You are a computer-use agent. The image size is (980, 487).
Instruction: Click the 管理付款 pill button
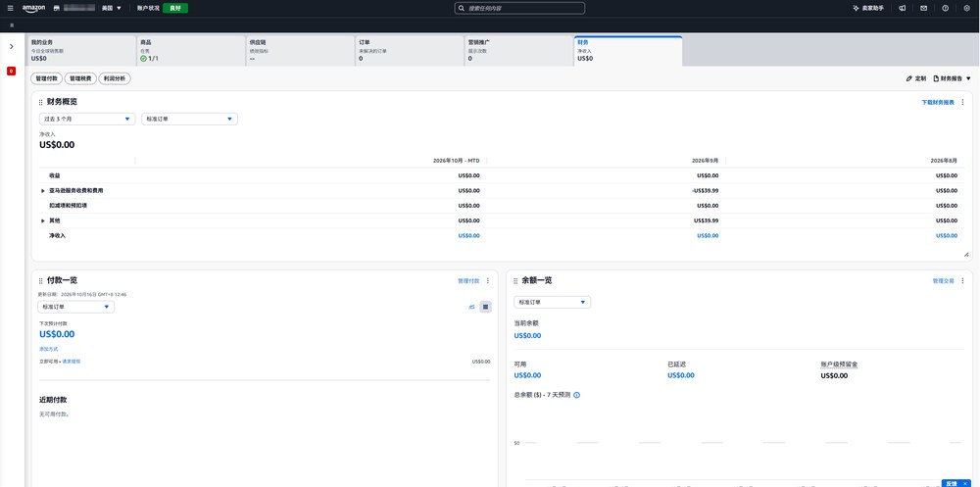pos(47,78)
